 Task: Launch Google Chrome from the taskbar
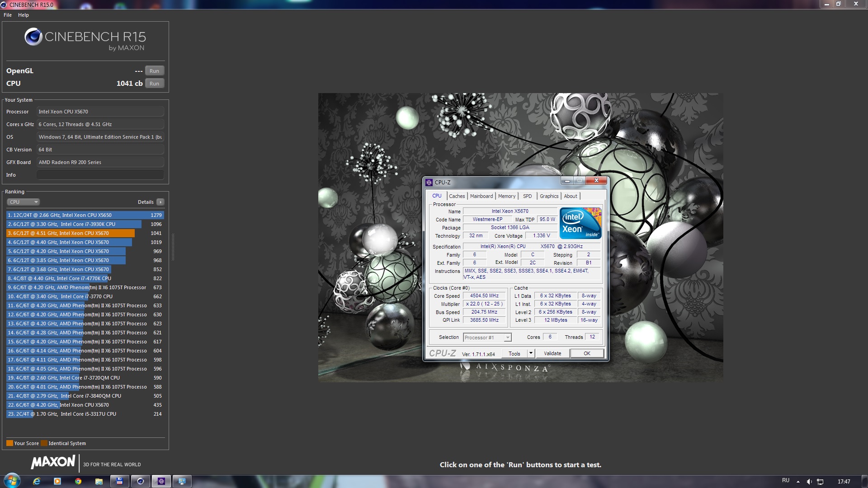[x=78, y=481]
